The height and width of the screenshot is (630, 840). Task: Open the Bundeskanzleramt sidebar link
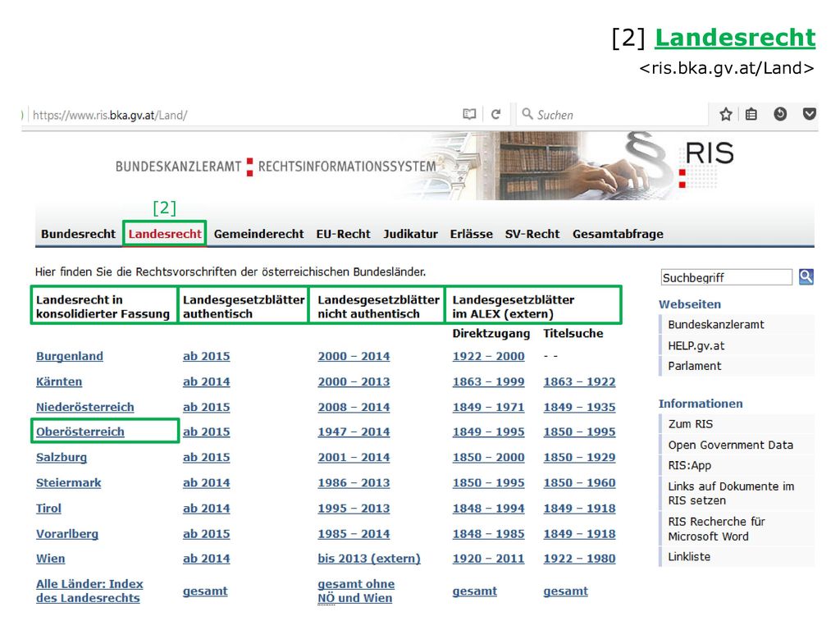coord(715,325)
